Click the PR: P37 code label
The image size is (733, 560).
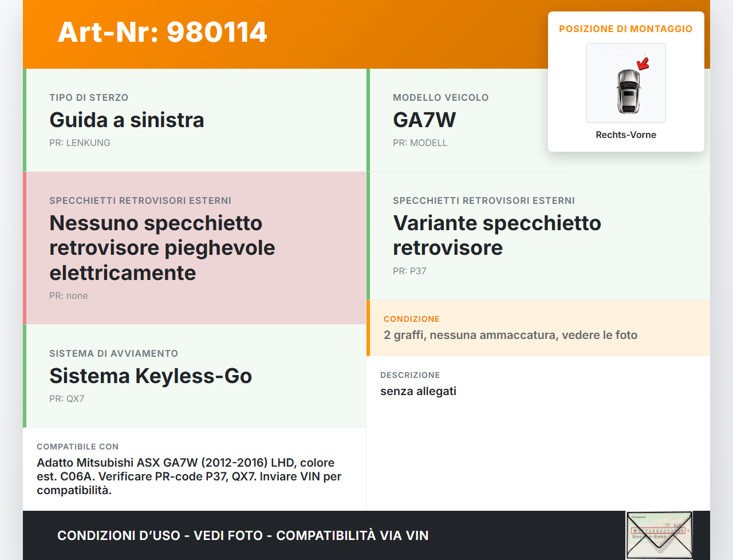409,271
